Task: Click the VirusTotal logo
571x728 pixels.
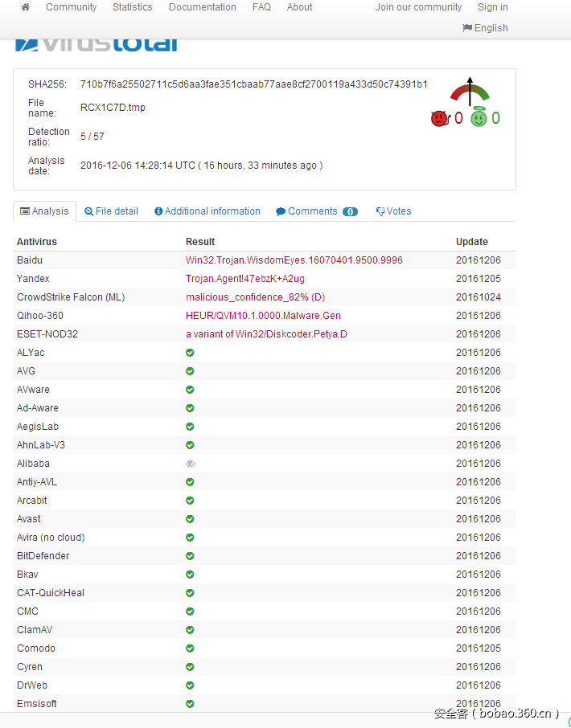Action: [x=97, y=45]
